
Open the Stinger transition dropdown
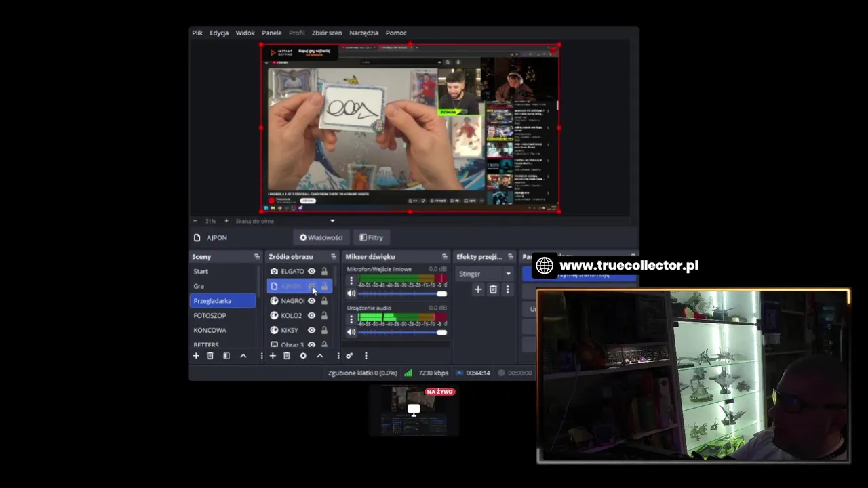[x=485, y=274]
